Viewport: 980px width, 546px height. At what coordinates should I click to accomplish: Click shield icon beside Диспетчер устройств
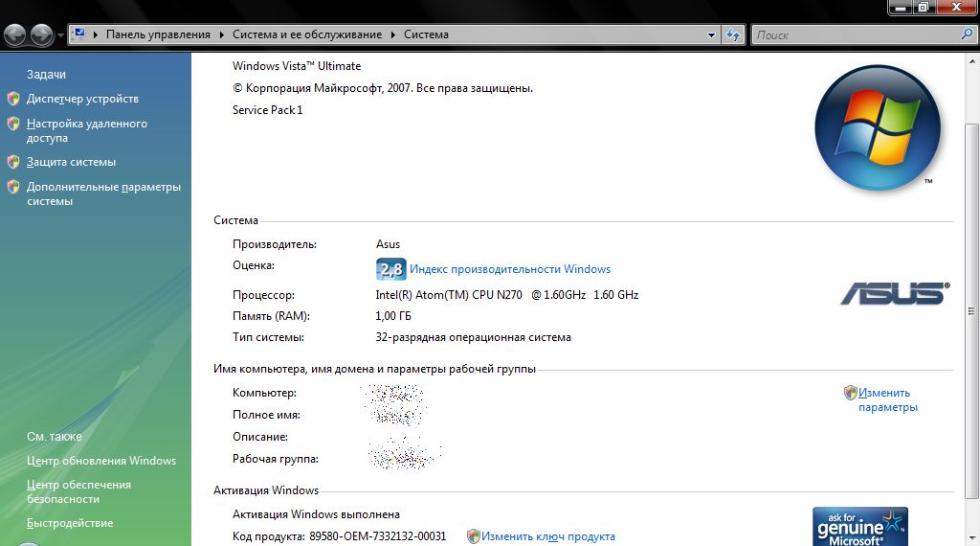tap(13, 99)
